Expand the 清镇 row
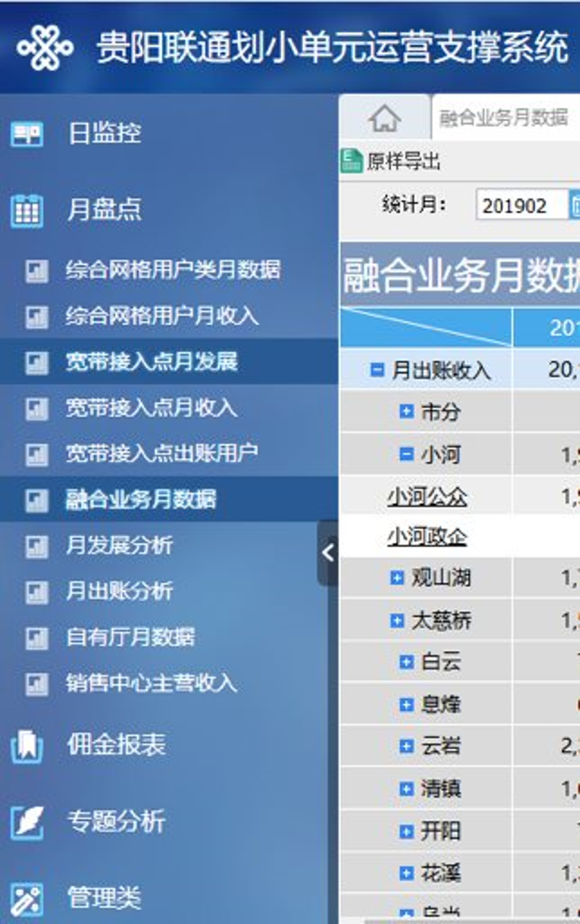Viewport: 580px width, 924px height. point(406,788)
